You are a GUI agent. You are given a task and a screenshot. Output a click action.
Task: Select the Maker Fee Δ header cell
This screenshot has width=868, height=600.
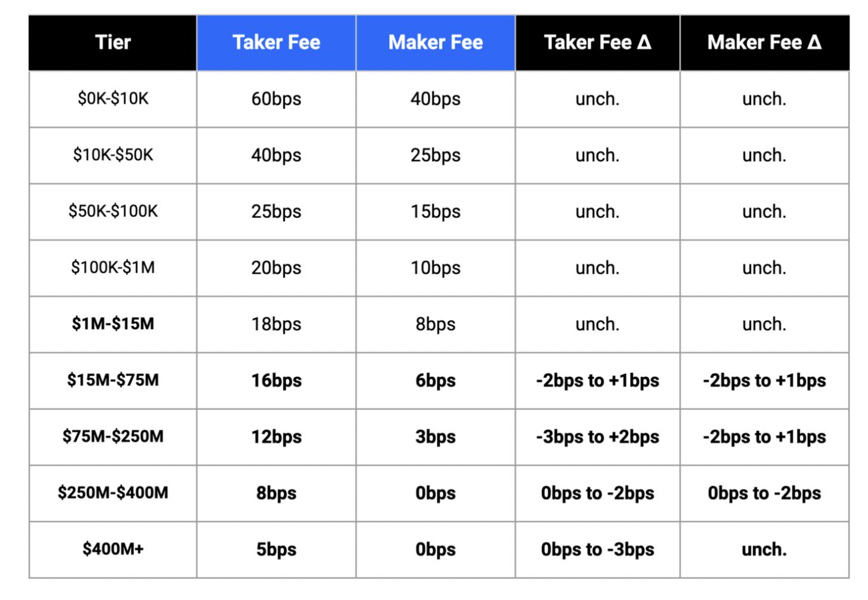coord(764,42)
